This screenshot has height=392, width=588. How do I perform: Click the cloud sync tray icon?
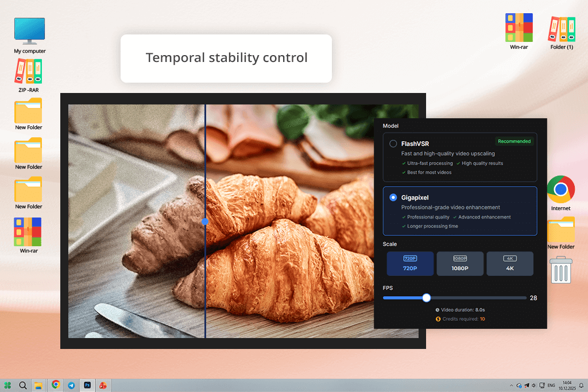pos(519,385)
